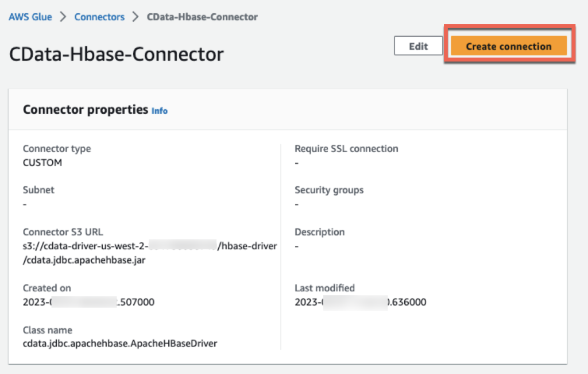
Task: Open the Connectors breadcrumb link
Action: 99,17
